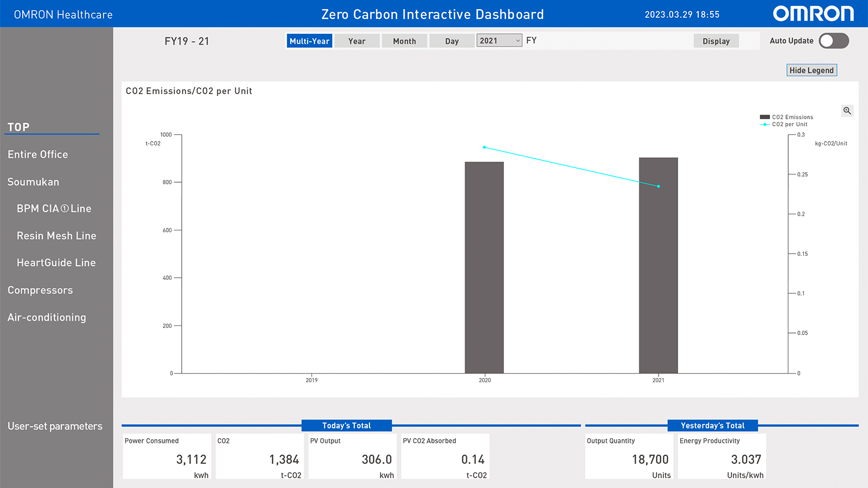Toggle the Auto Update switch
Screen dimensions: 868x488
[834, 41]
